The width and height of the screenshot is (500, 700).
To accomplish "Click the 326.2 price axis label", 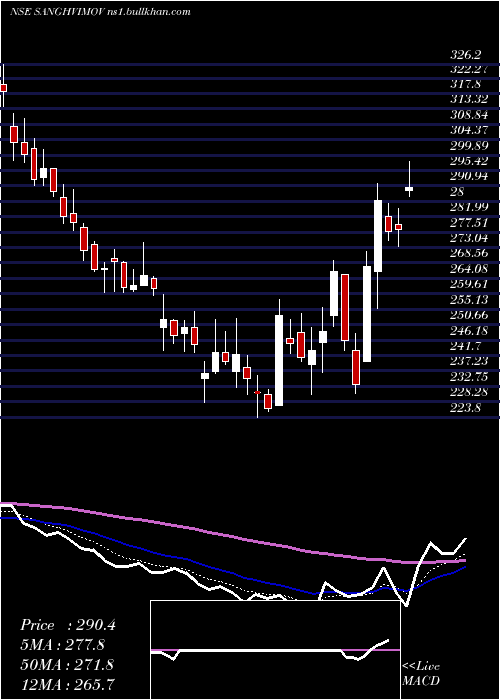I will pos(465,55).
